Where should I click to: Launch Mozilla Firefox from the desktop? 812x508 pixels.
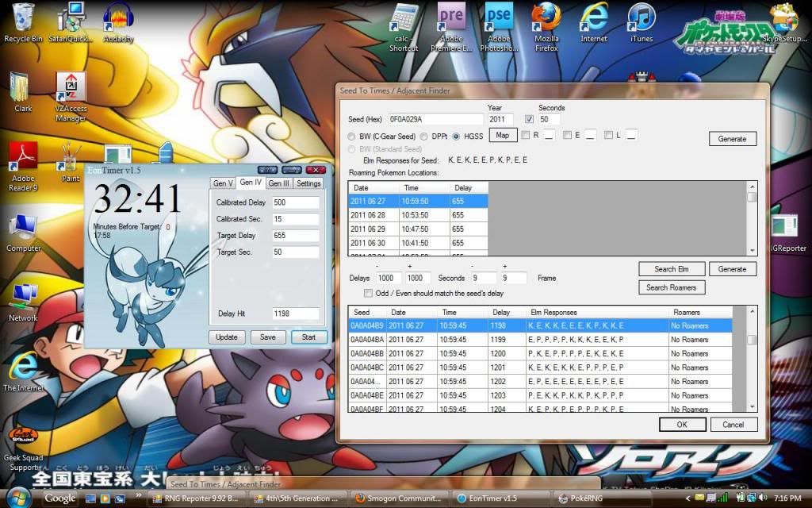pos(546,19)
